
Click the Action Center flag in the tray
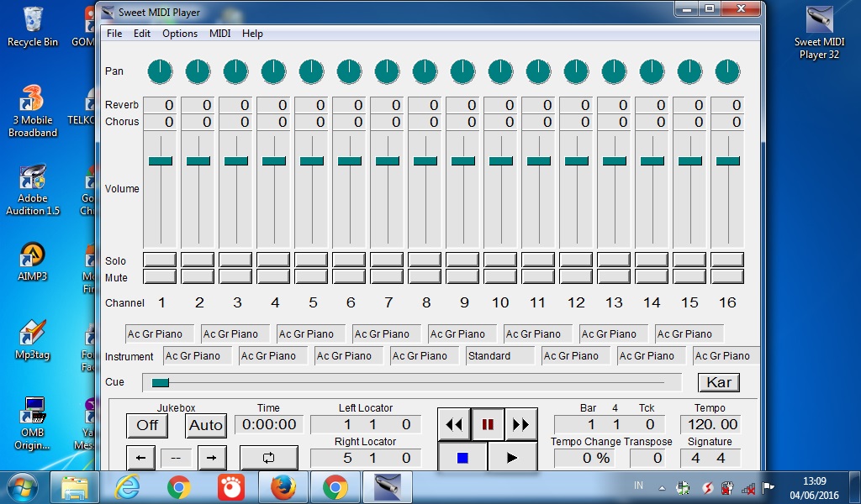769,487
